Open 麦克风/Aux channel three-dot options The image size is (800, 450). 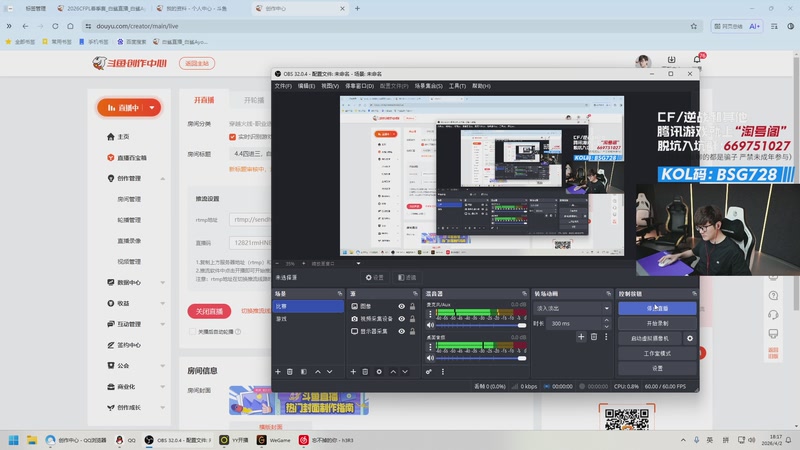pos(430,314)
